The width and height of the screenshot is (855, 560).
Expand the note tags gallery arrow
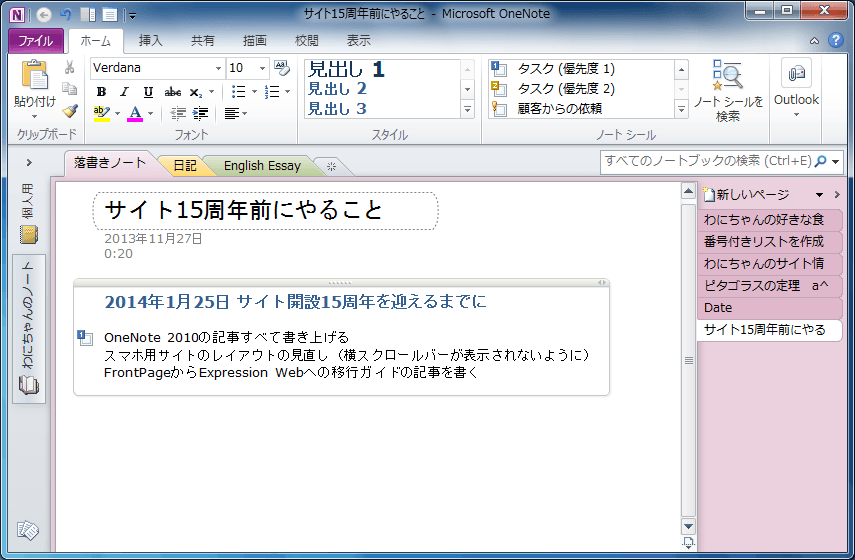point(681,110)
